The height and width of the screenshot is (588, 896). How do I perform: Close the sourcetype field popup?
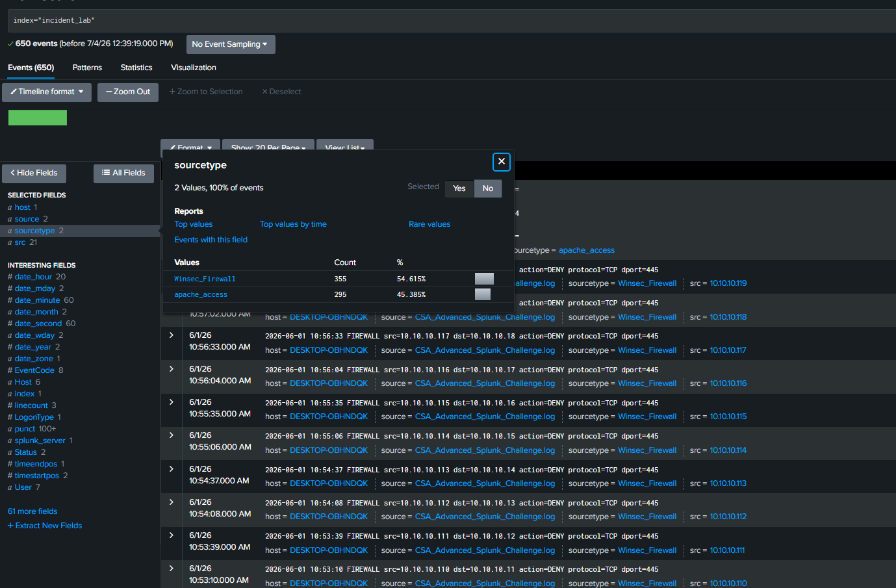point(501,162)
